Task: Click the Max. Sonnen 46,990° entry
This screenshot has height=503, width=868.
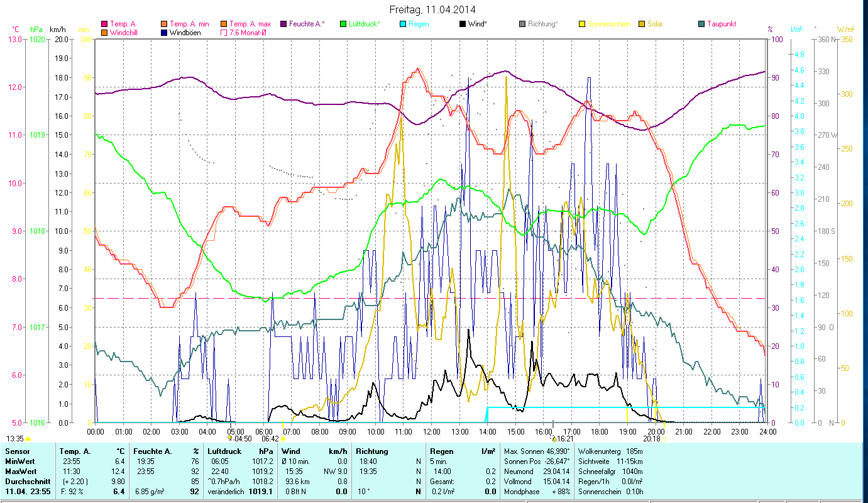Action: 537,451
